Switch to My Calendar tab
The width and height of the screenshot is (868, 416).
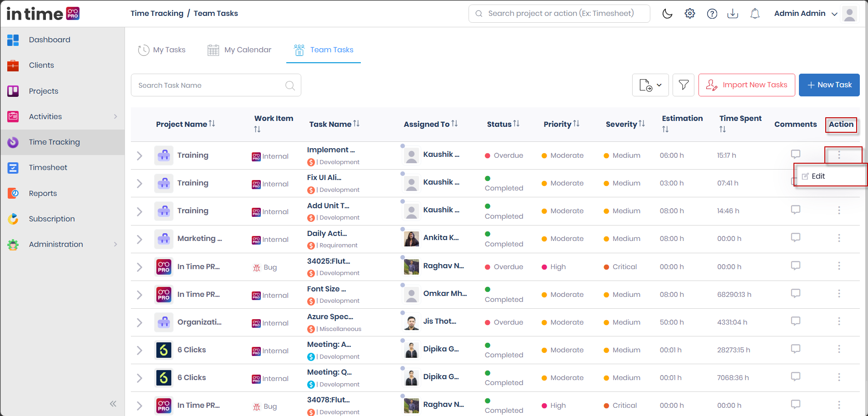tap(239, 50)
